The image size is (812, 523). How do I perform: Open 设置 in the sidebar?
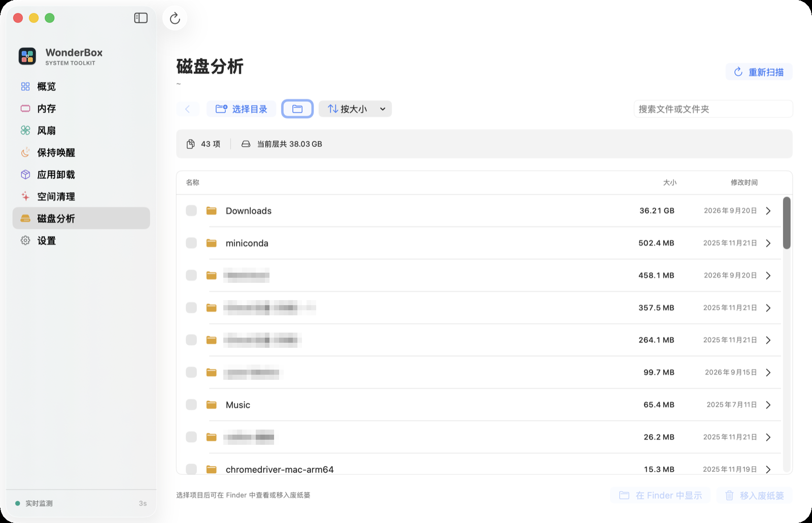[x=81, y=241]
